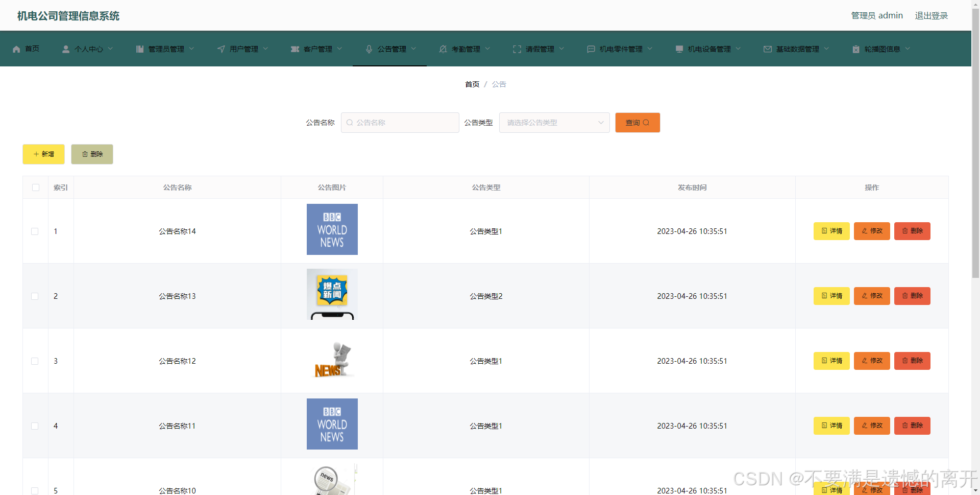Viewport: 980px width, 495px height.
Task: Click detail icon for 公告名称14 row
Action: (824, 231)
